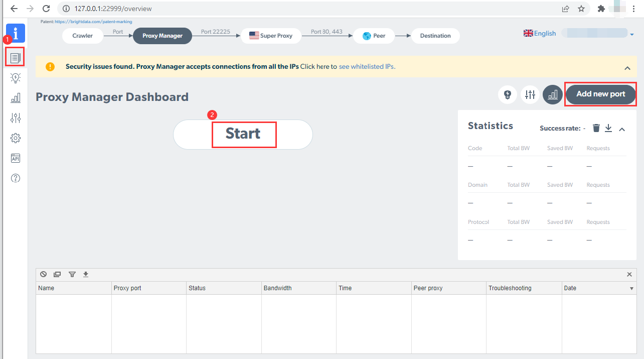This screenshot has height=359, width=644.
Task: Open the English language dropdown
Action: tap(540, 33)
